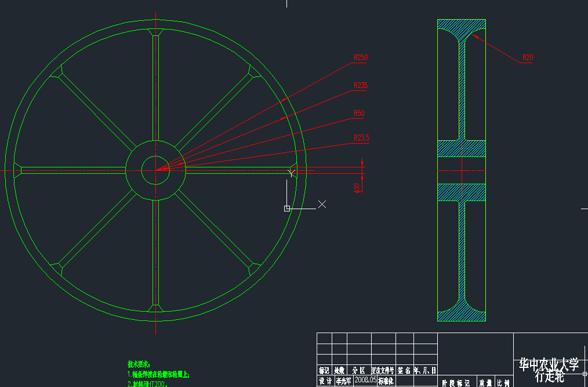Click the UCS Y axis label
588x387 pixels.
click(291, 173)
